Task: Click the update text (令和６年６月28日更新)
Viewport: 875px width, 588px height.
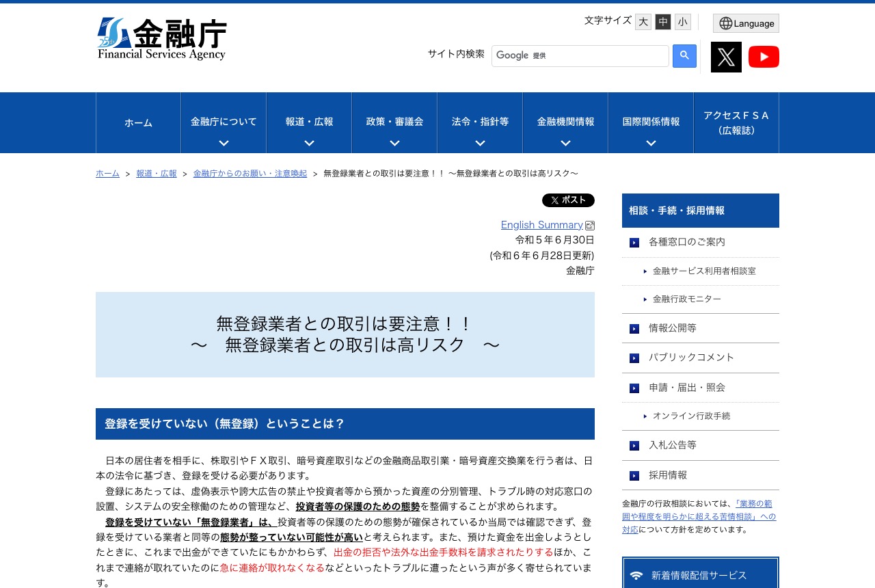Action: (x=542, y=255)
